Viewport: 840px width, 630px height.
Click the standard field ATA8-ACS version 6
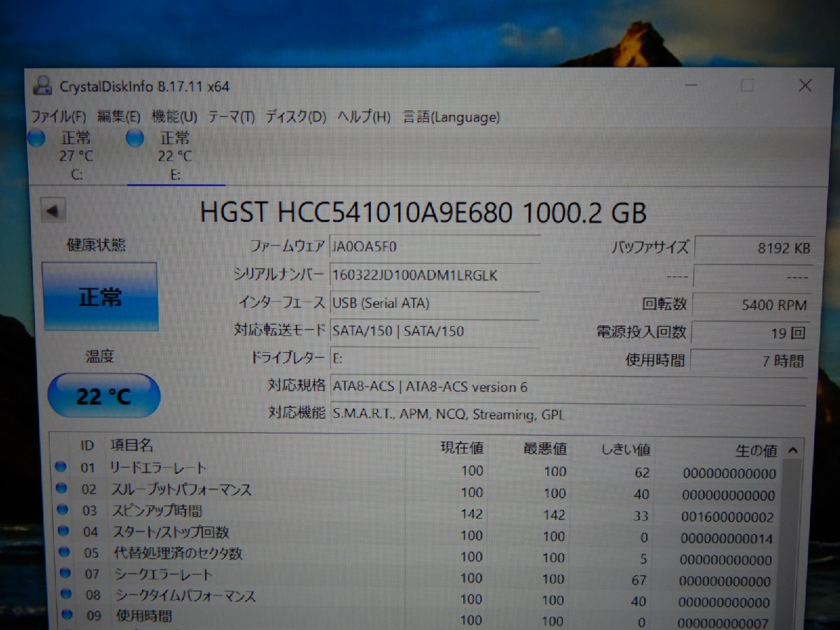click(567, 386)
